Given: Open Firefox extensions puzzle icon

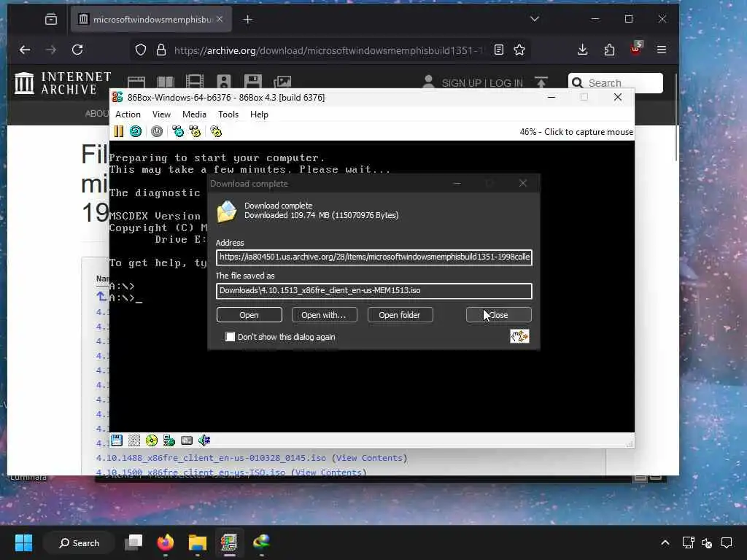Looking at the screenshot, I should (x=609, y=50).
